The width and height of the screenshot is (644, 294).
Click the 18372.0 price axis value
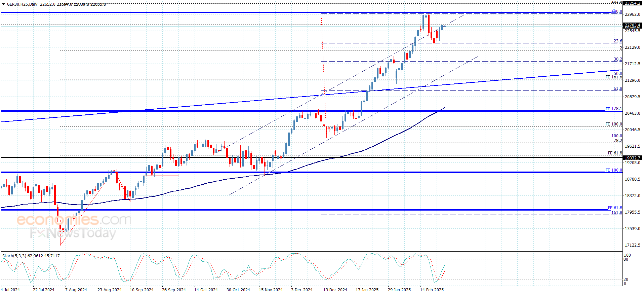point(632,196)
